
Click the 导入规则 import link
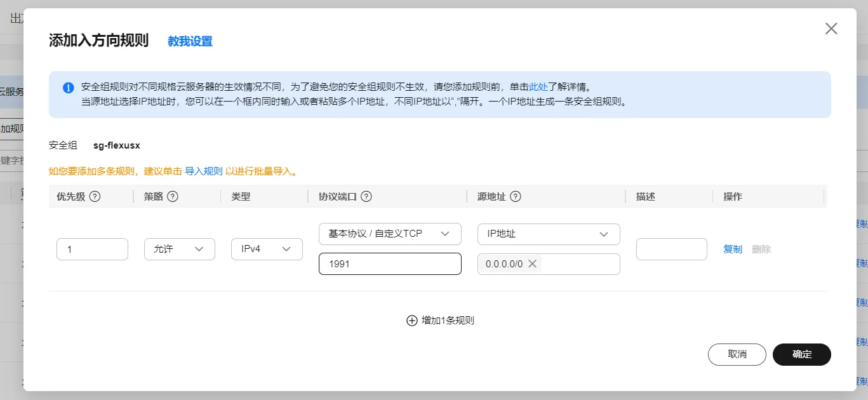tap(204, 171)
